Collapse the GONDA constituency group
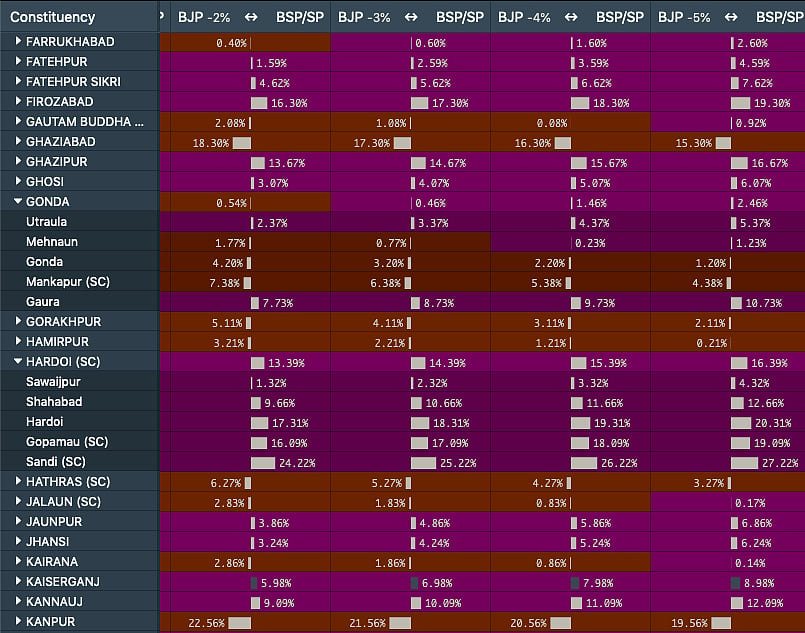This screenshot has width=805, height=633. 18,201
